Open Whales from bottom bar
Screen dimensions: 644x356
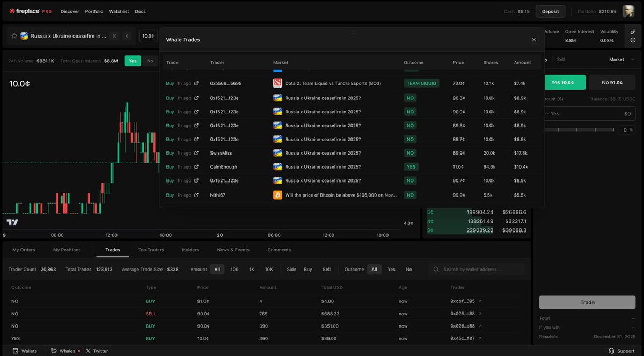pos(63,351)
